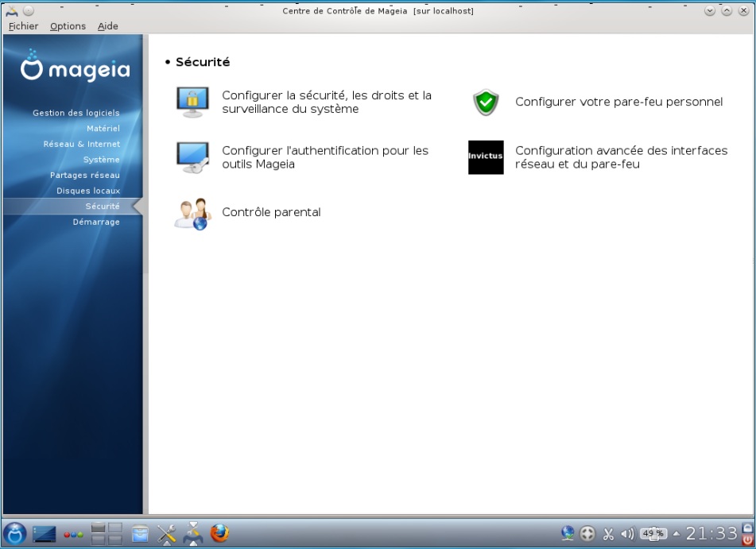Open the volume speaker tray icon
This screenshot has height=549, width=756.
(x=628, y=534)
